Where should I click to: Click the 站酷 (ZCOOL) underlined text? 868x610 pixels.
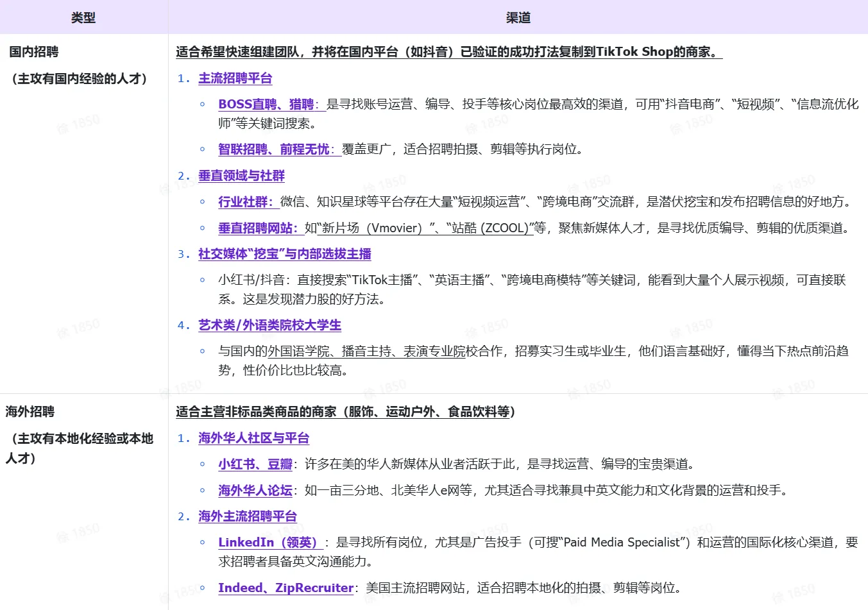pos(491,228)
